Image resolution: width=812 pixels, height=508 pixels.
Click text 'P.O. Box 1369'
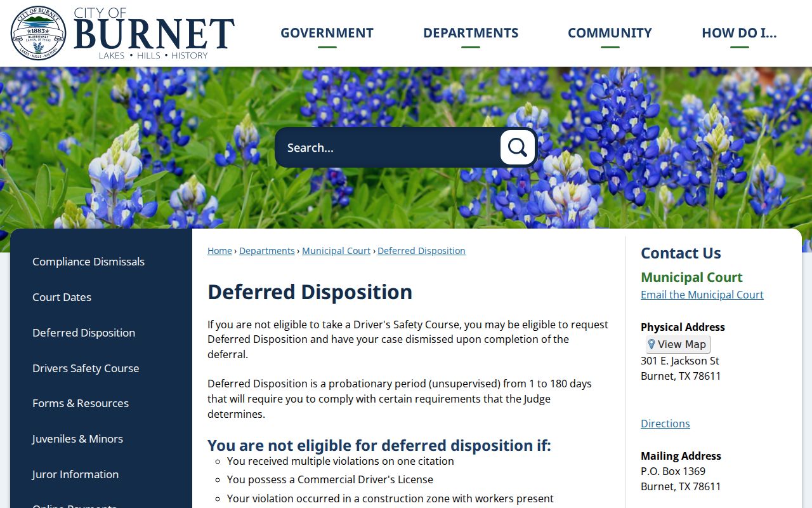point(673,471)
